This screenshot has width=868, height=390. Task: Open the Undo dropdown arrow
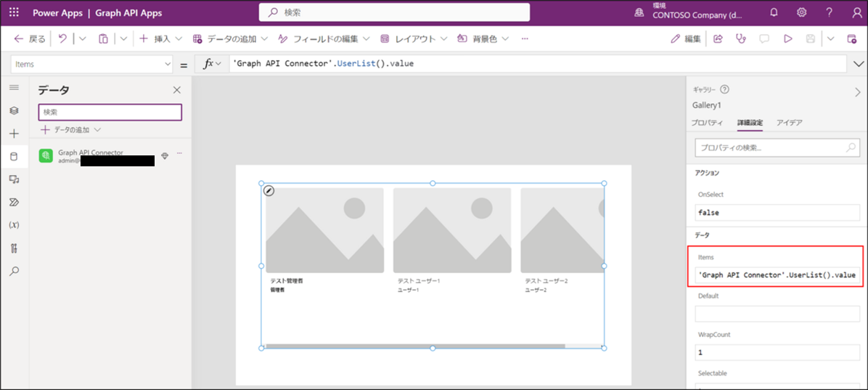[83, 38]
